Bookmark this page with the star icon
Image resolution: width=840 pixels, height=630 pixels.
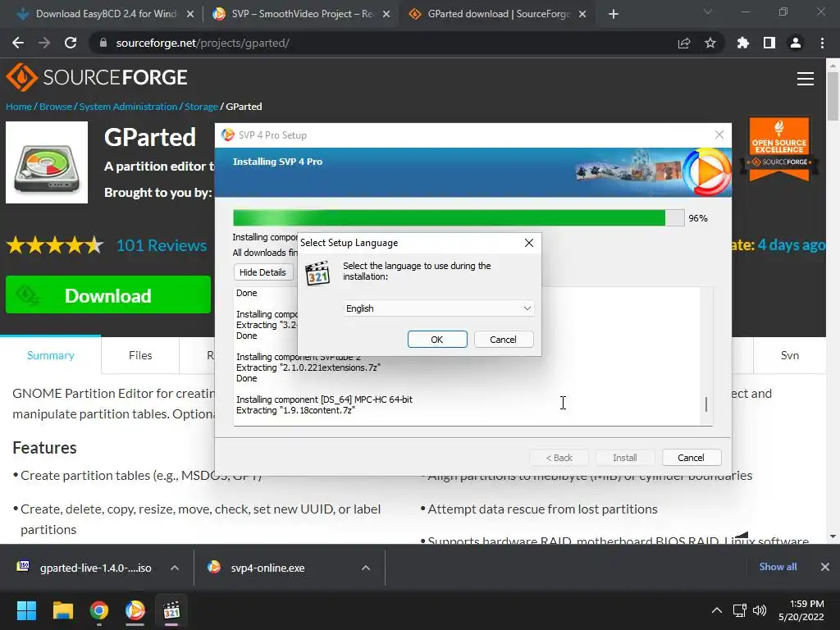710,43
